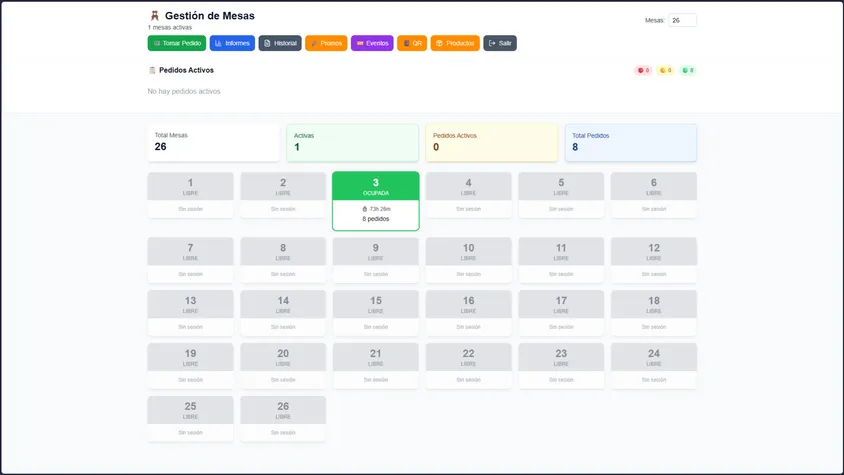Select free table 20

(x=283, y=366)
